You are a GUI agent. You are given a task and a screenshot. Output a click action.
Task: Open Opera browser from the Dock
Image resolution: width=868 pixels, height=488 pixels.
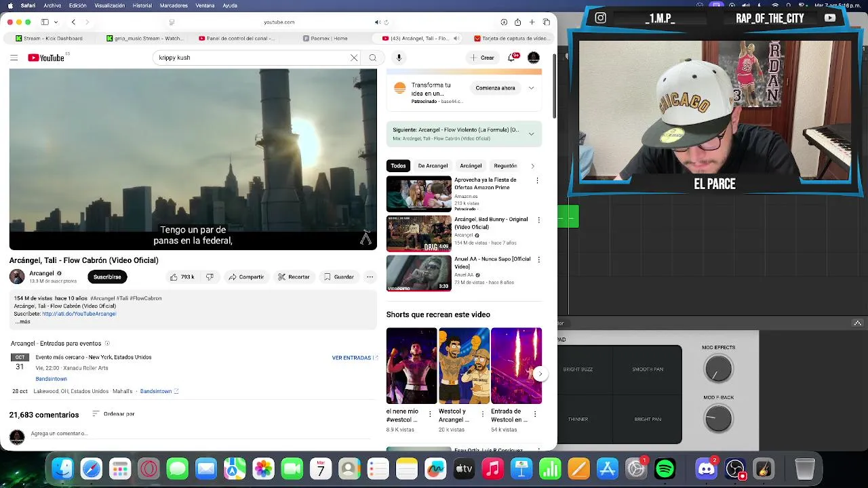point(149,468)
